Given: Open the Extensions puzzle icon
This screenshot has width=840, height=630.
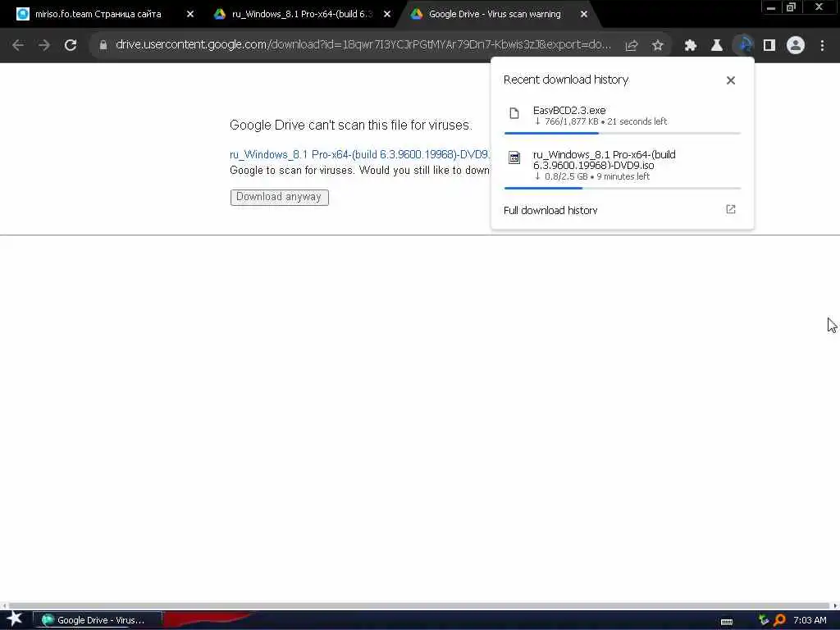Looking at the screenshot, I should [691, 46].
